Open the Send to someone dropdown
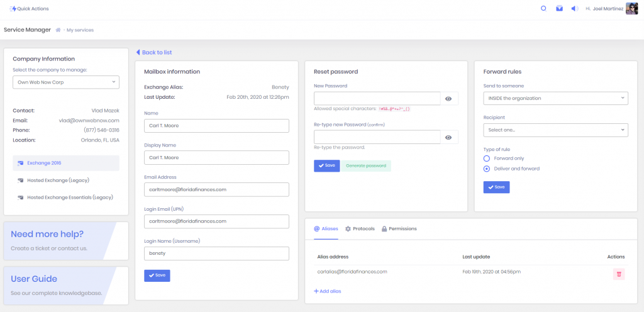Viewport: 644px width, 312px height. point(555,98)
